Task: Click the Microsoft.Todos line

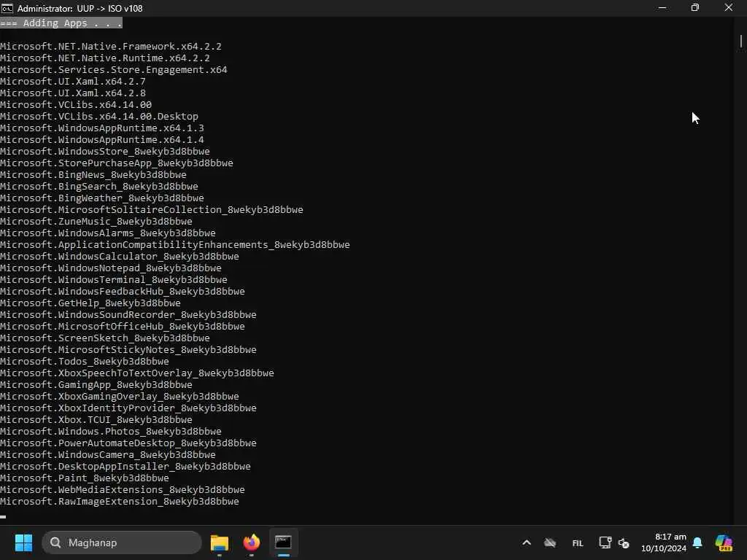Action: pos(85,361)
